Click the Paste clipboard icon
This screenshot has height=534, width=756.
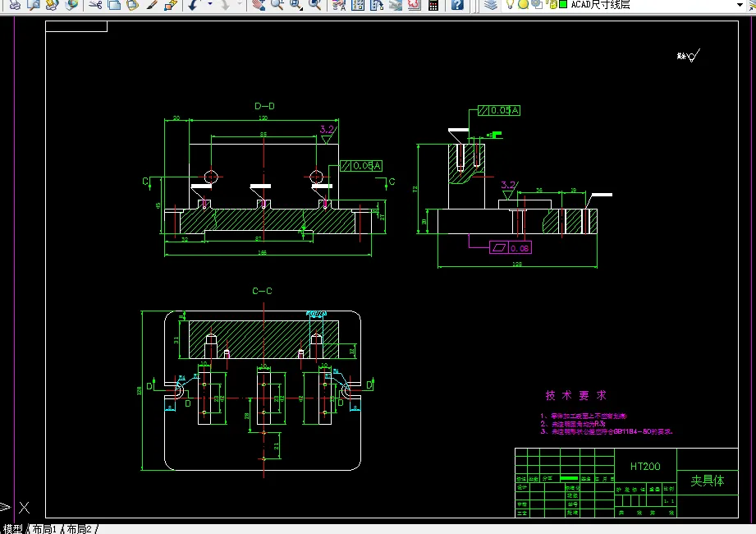(133, 5)
